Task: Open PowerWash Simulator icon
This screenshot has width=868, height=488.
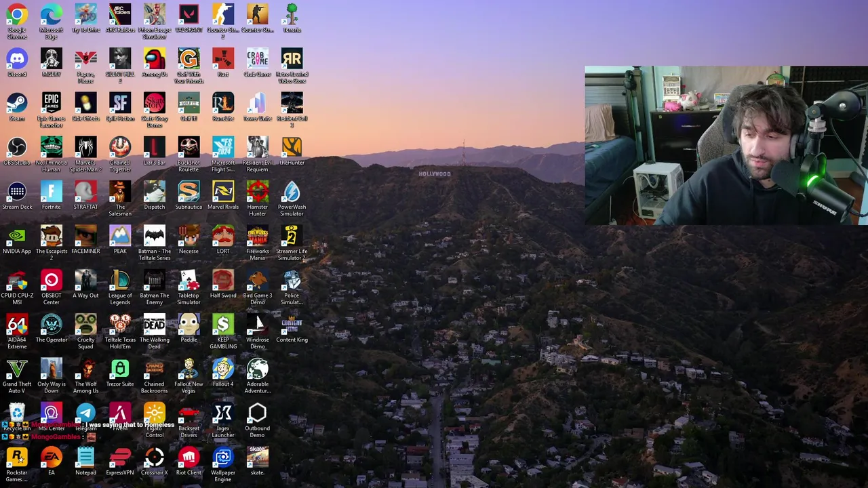Action: coord(292,191)
